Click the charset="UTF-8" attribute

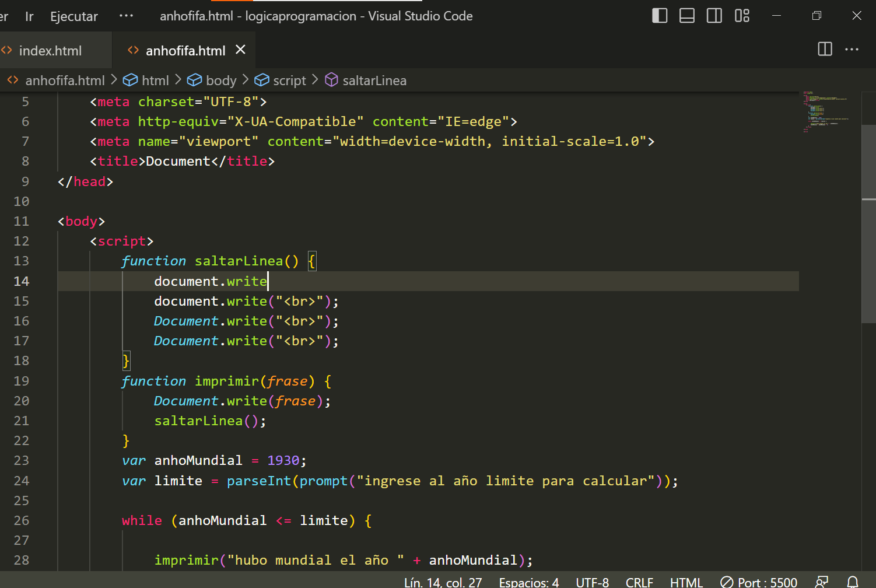(198, 101)
